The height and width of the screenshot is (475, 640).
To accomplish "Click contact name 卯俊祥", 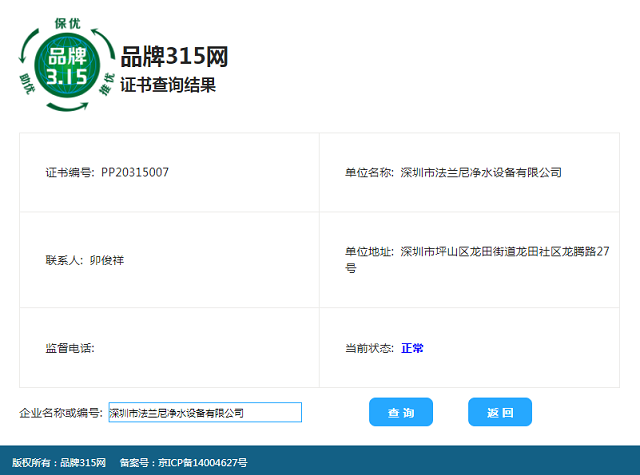I will (107, 260).
